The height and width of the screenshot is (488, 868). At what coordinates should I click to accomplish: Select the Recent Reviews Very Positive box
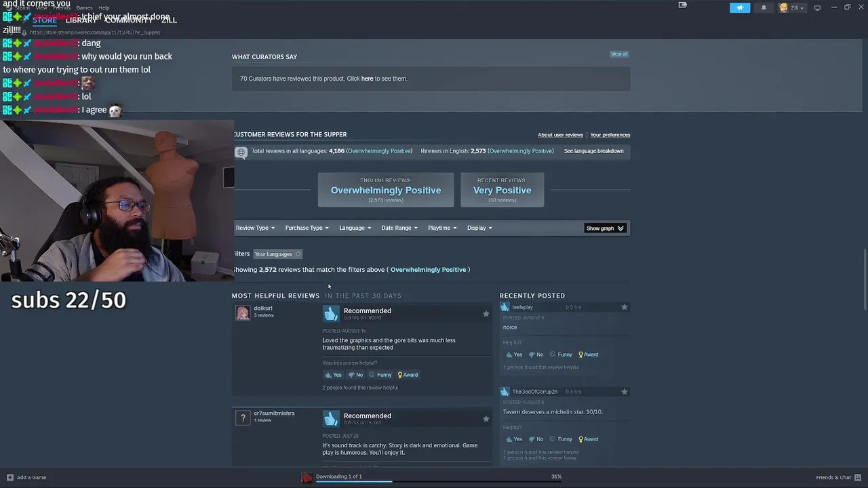point(502,190)
